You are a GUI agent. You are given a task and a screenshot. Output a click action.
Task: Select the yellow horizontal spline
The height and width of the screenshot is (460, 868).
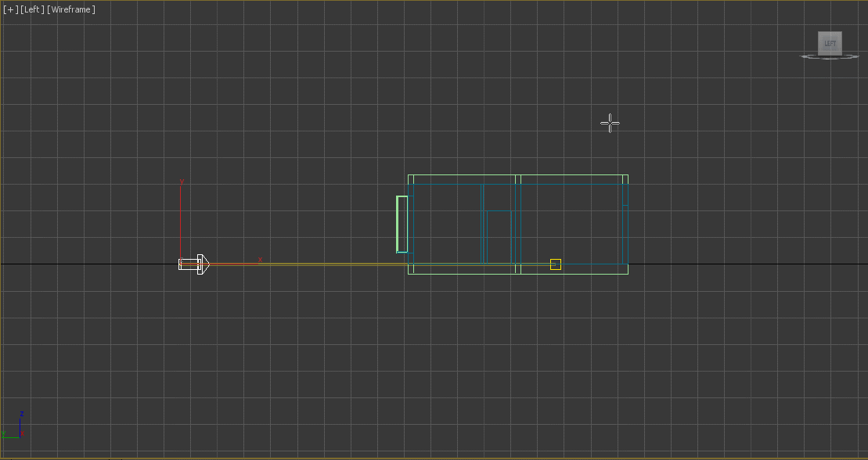[352, 264]
